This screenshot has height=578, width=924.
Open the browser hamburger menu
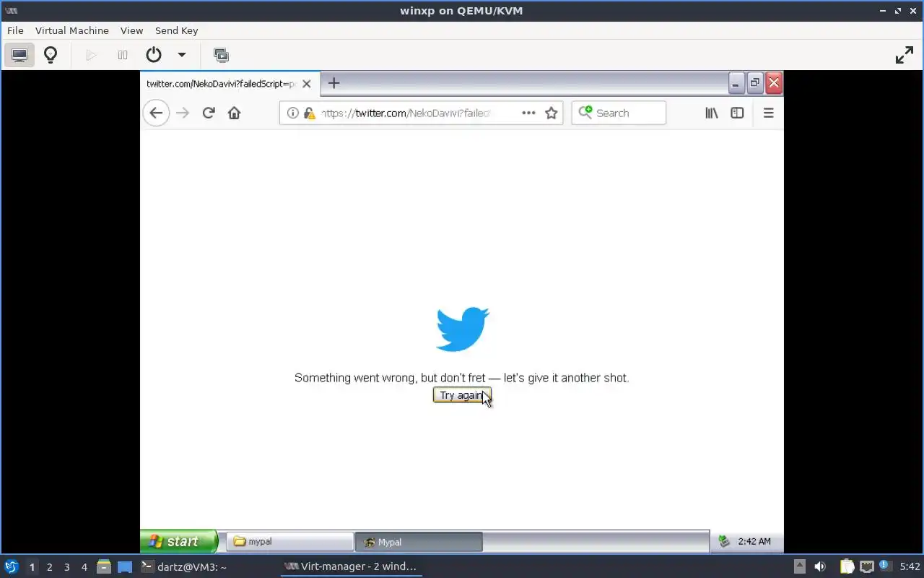tap(768, 113)
